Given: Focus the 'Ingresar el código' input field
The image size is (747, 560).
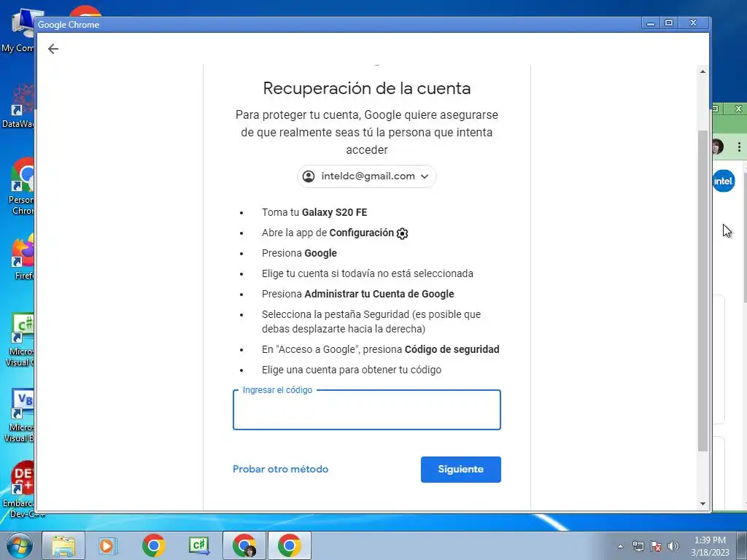Looking at the screenshot, I should 366,410.
